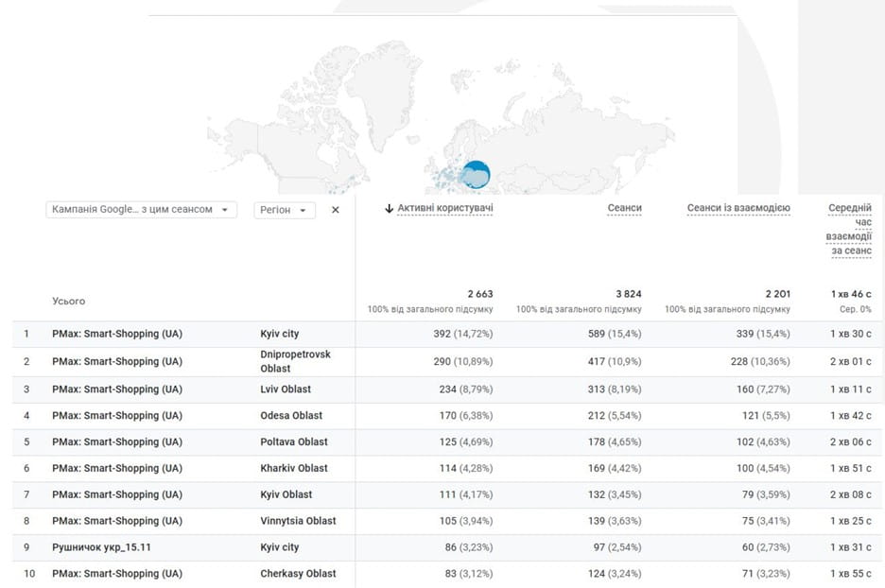
Task: Sort by Активні користувачі column header
Action: click(x=444, y=208)
